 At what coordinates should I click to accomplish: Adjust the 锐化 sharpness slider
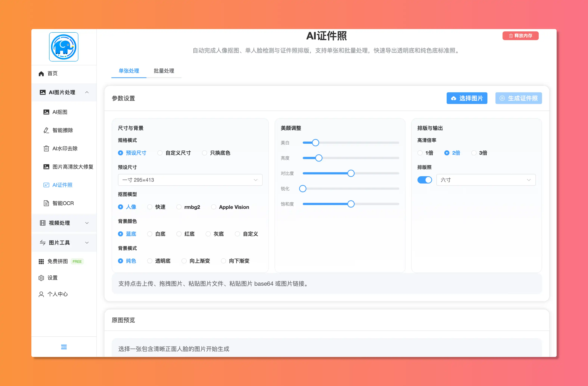(x=303, y=189)
